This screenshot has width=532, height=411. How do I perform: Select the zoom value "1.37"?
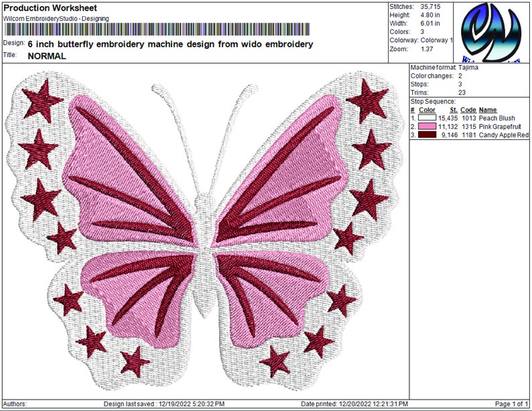coord(427,49)
